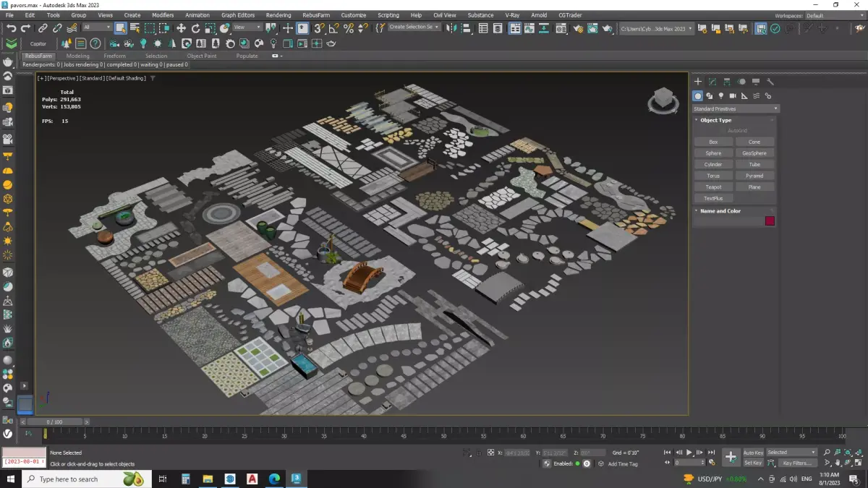The width and height of the screenshot is (868, 488).
Task: Toggle the 3D Snaps button
Action: (319, 28)
